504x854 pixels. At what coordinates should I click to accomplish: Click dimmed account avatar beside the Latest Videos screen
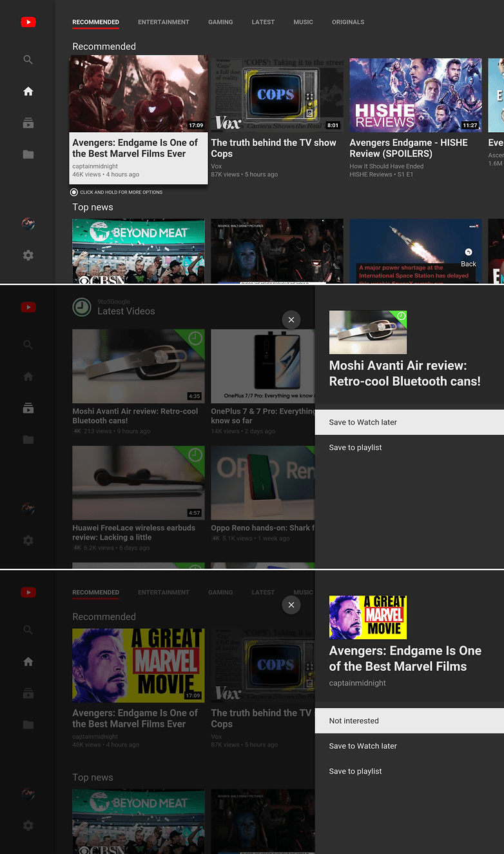point(28,508)
